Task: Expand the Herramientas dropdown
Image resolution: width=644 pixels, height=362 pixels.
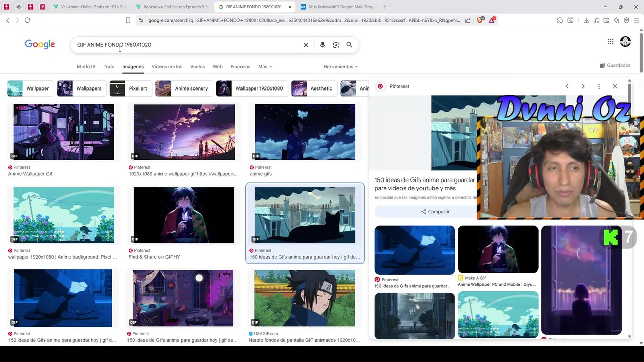Action: coord(341,66)
